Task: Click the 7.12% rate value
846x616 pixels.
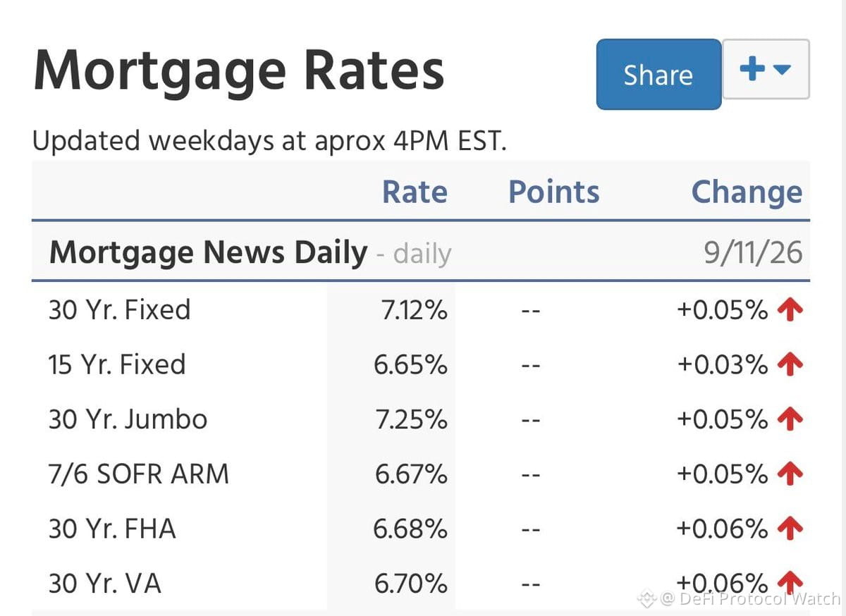Action: [415, 310]
